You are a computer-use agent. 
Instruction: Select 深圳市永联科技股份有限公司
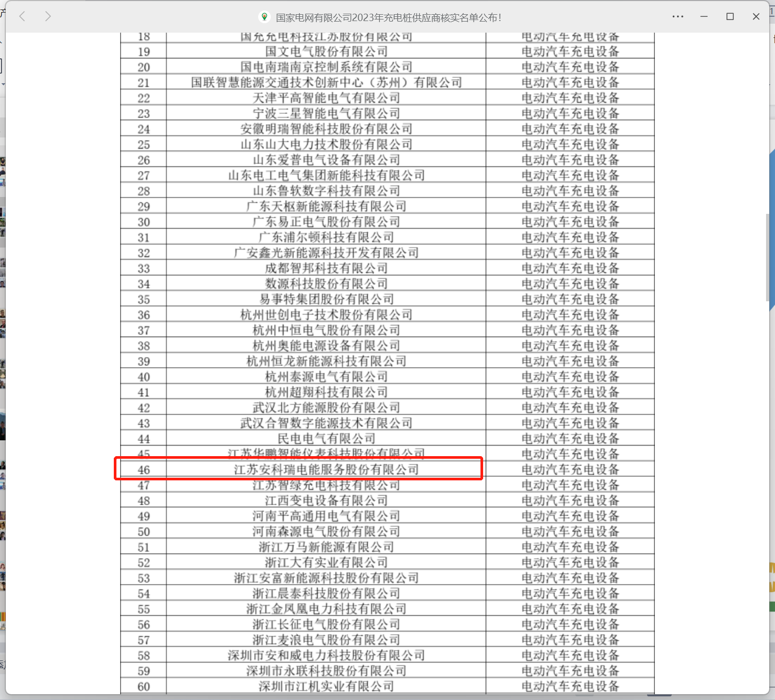[x=327, y=671]
